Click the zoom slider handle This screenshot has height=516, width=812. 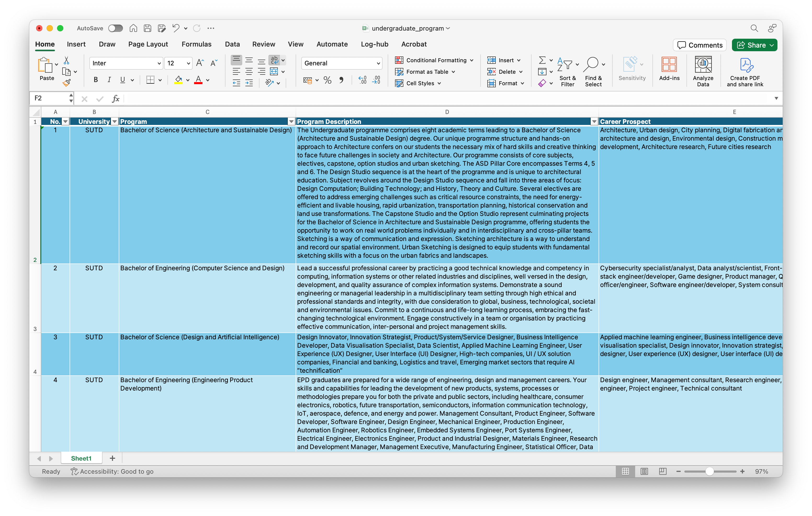709,472
